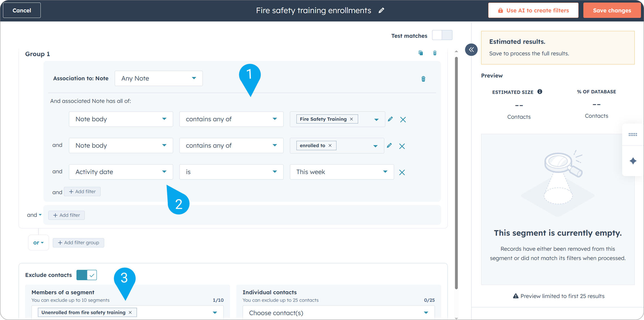Edit Fire Safety Training value with pencil
This screenshot has width=644, height=320.
pos(390,119)
